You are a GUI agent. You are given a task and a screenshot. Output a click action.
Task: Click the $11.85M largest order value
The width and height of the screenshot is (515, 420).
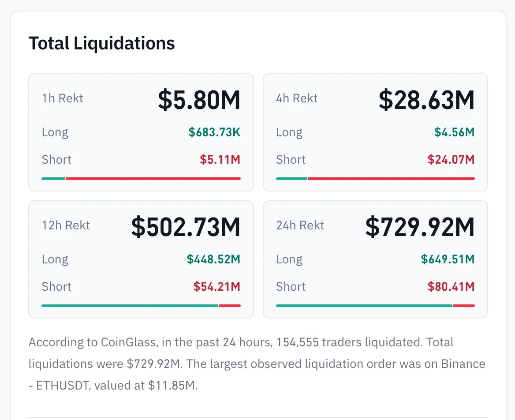pos(172,386)
